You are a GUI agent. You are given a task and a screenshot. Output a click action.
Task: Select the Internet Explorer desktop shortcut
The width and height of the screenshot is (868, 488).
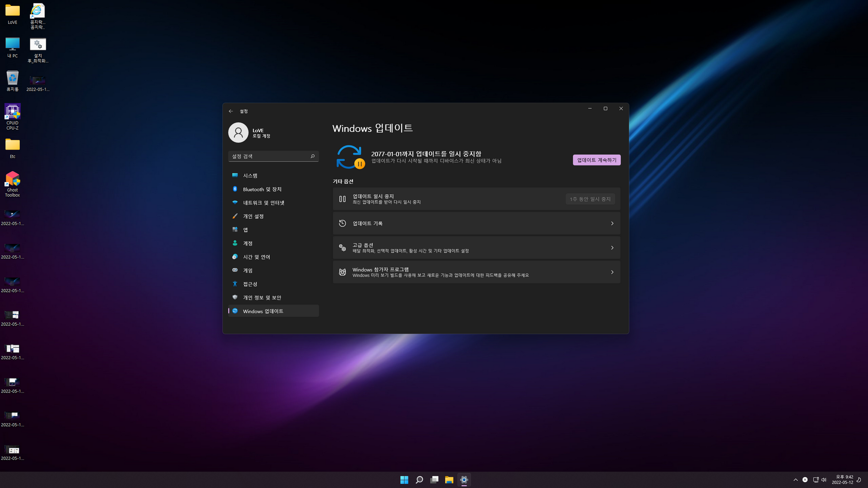(x=38, y=16)
